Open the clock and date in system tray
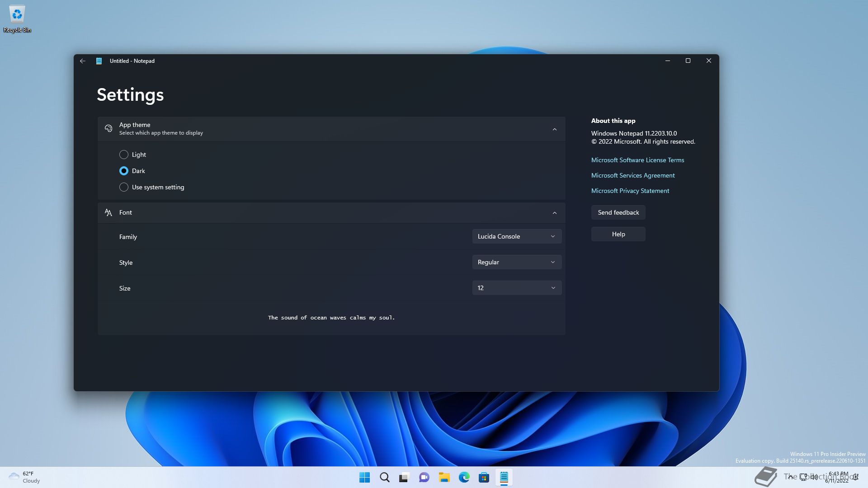The width and height of the screenshot is (868, 488). tap(837, 477)
